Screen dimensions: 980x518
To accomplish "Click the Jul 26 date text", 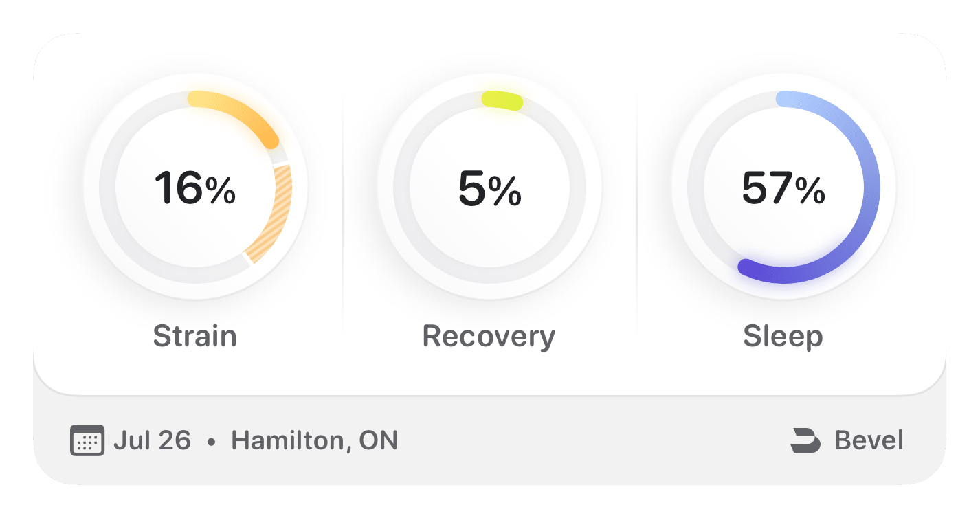I will [152, 440].
